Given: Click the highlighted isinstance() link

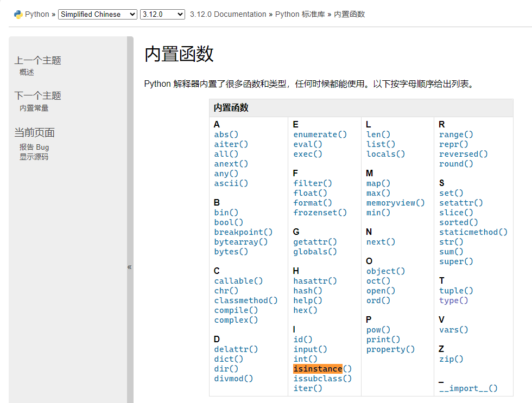Looking at the screenshot, I should [318, 368].
